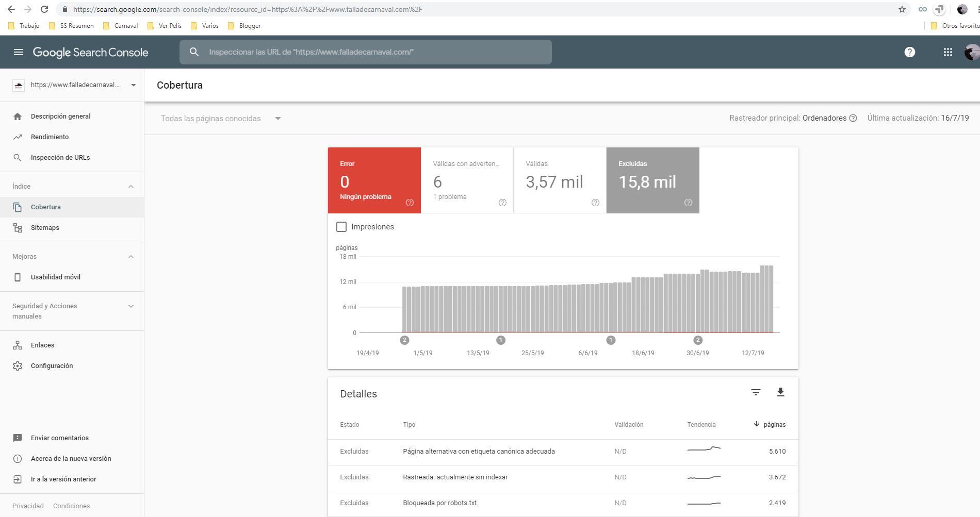Screen dimensions: 980x517
Task: Open the Trabajo bookmark folder
Action: coord(24,26)
